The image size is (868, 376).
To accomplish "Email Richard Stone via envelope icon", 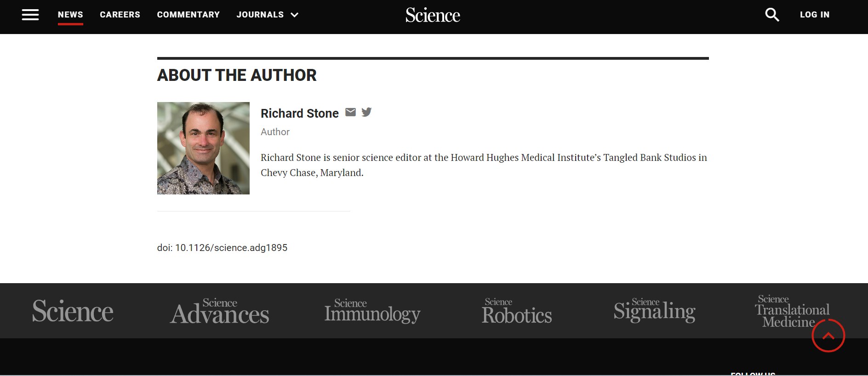I will pyautogui.click(x=350, y=112).
